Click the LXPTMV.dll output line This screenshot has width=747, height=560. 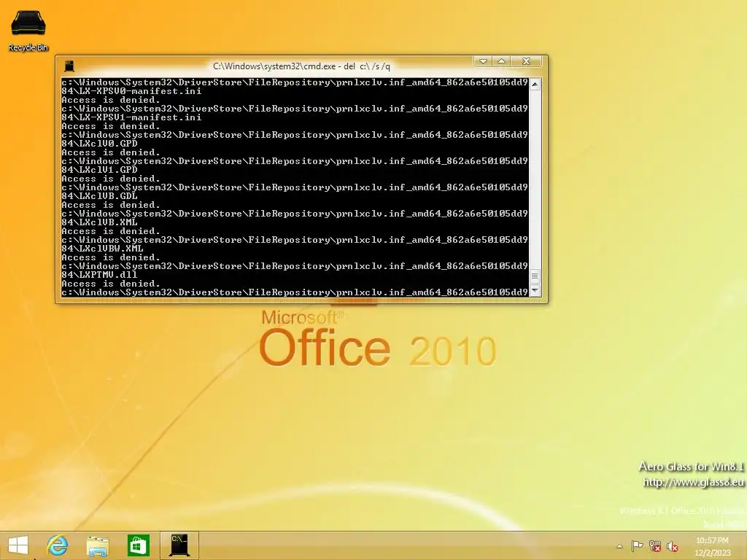point(99,274)
